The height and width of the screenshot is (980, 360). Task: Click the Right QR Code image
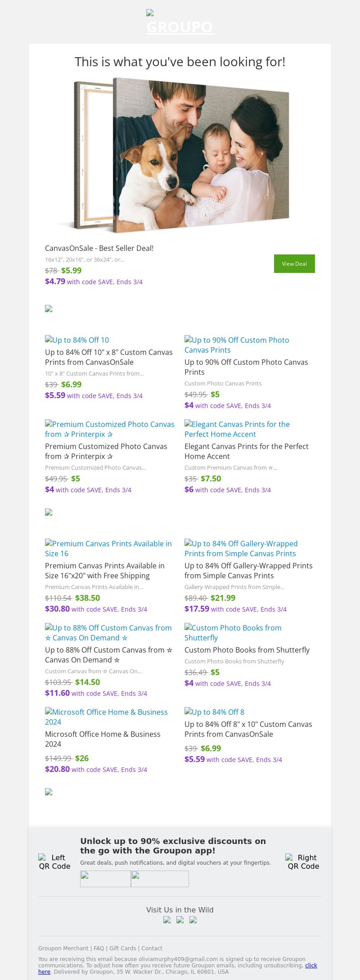pyautogui.click(x=303, y=862)
